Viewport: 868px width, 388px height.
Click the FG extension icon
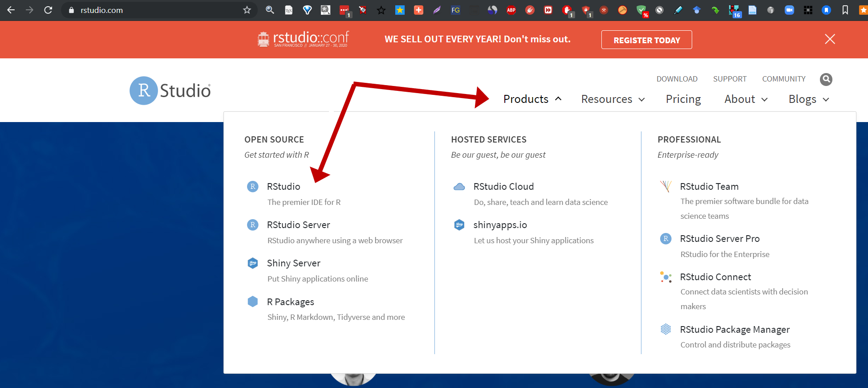[455, 10]
